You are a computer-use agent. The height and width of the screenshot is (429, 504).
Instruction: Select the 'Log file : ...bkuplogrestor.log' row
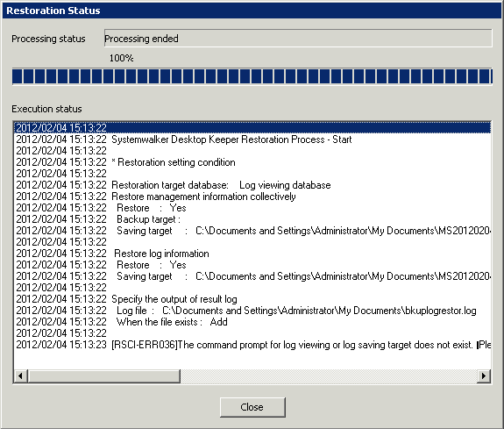pyautogui.click(x=252, y=311)
